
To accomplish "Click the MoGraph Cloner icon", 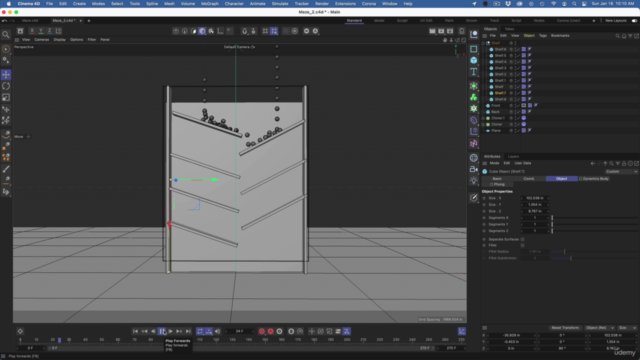I will [473, 97].
